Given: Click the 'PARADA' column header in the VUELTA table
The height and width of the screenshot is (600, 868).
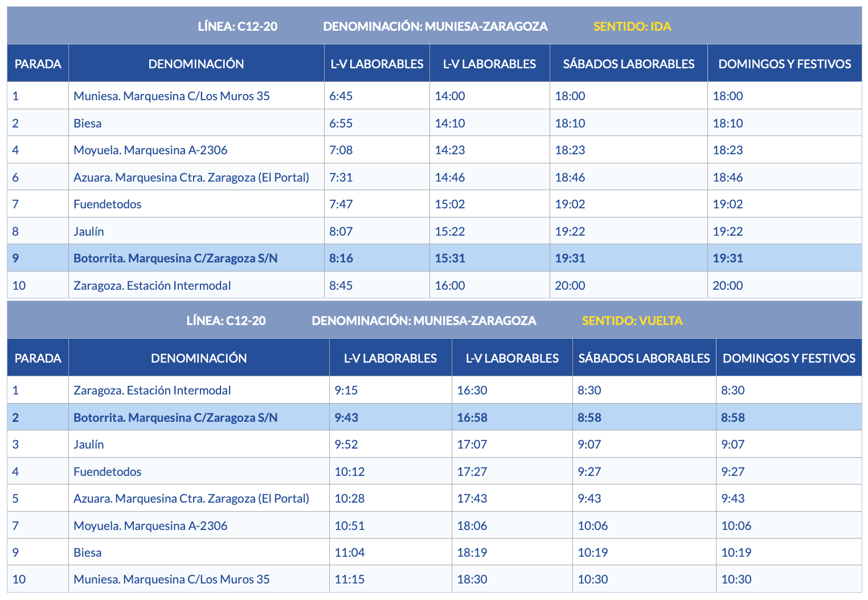Looking at the screenshot, I should pyautogui.click(x=38, y=358).
